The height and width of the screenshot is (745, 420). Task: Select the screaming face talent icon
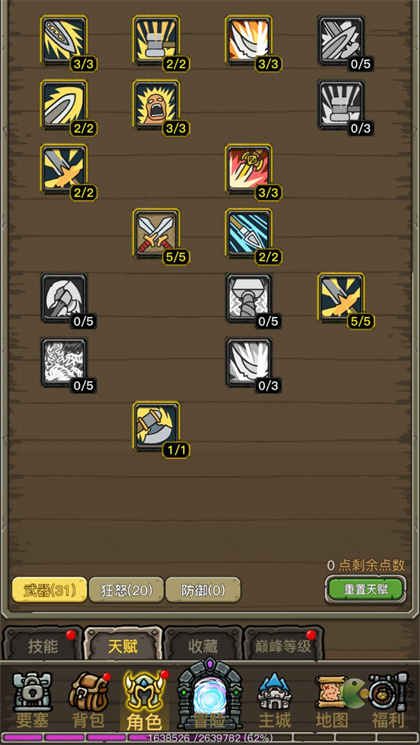click(156, 105)
